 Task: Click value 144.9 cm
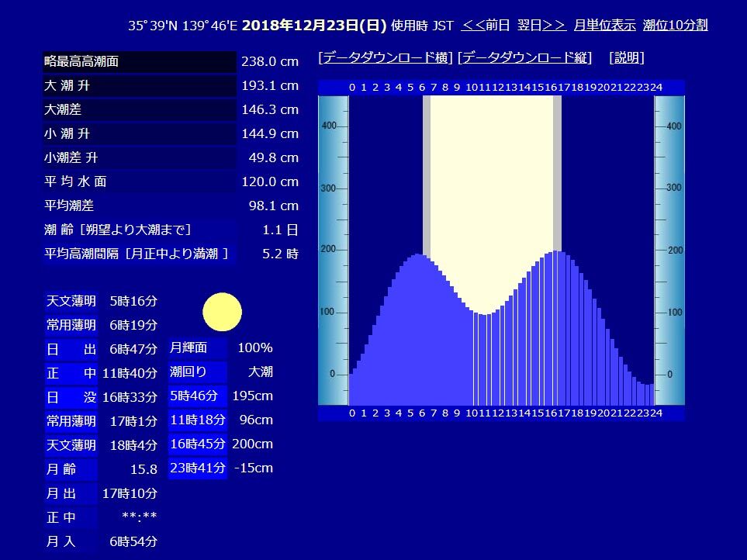(x=270, y=134)
